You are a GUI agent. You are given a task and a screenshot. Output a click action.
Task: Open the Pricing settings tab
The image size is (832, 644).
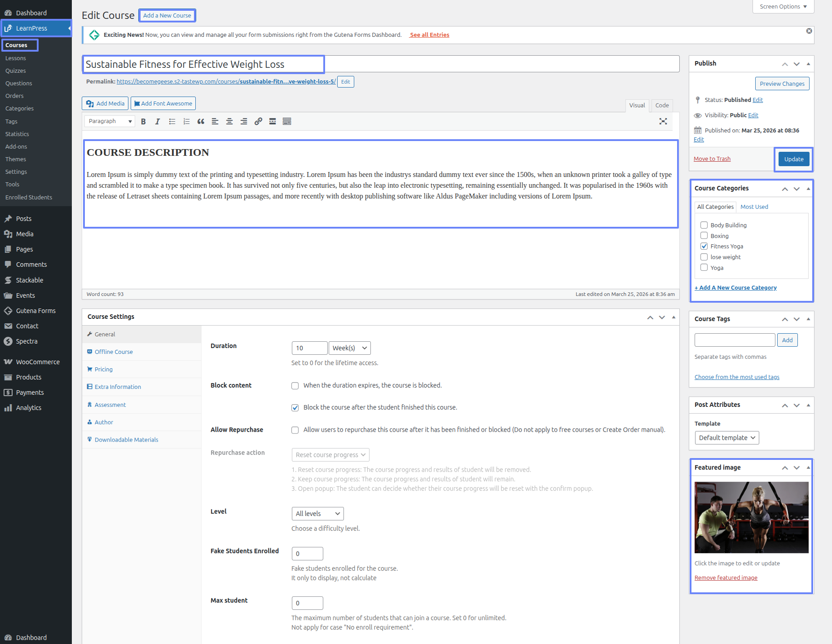coord(104,369)
